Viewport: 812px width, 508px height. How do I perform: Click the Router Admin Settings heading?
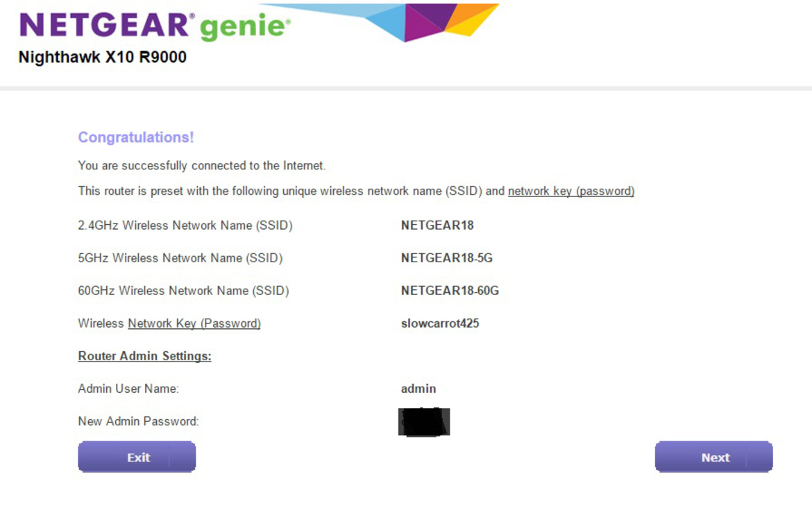tap(144, 356)
